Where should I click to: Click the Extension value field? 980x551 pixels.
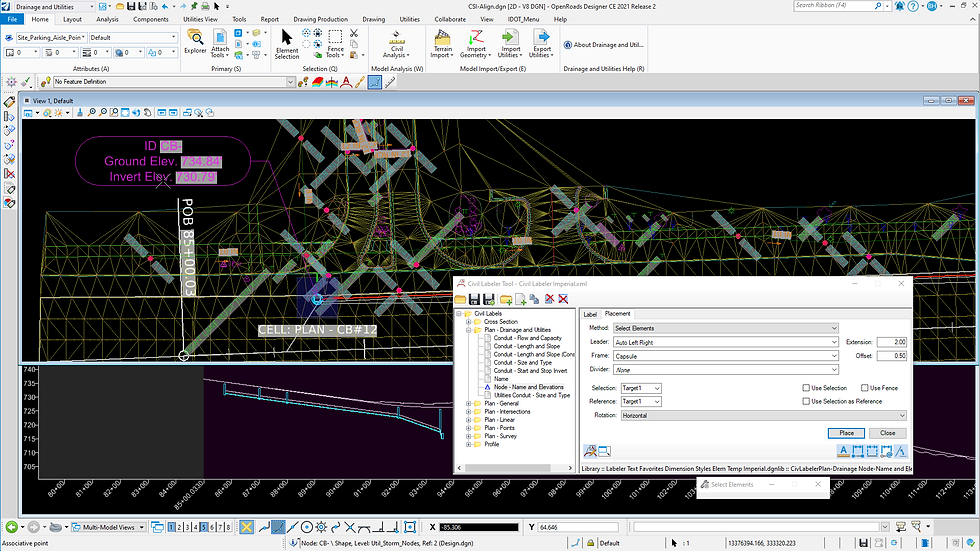pos(892,342)
